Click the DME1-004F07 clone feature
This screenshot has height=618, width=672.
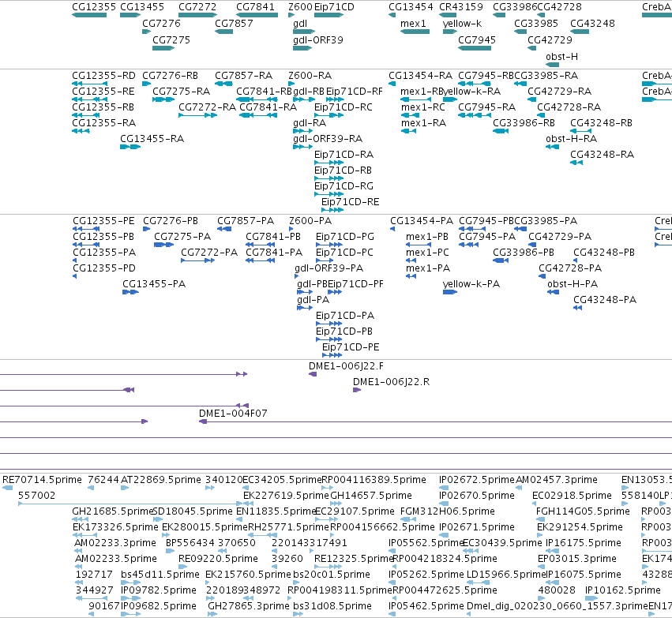click(435, 421)
